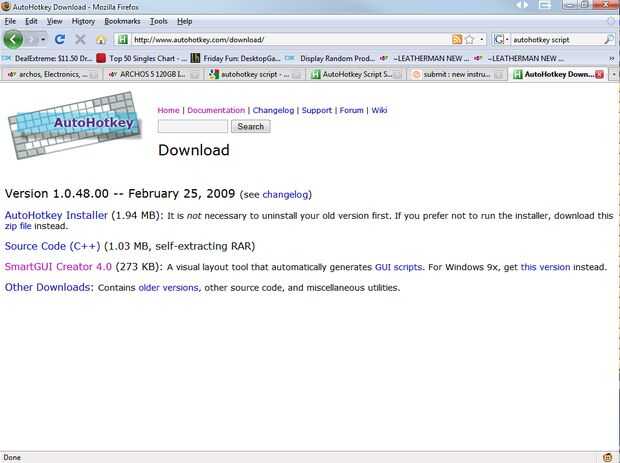Viewport: 620px width, 463px height.
Task: Open Display Random Prod... bookmark
Action: [x=330, y=59]
